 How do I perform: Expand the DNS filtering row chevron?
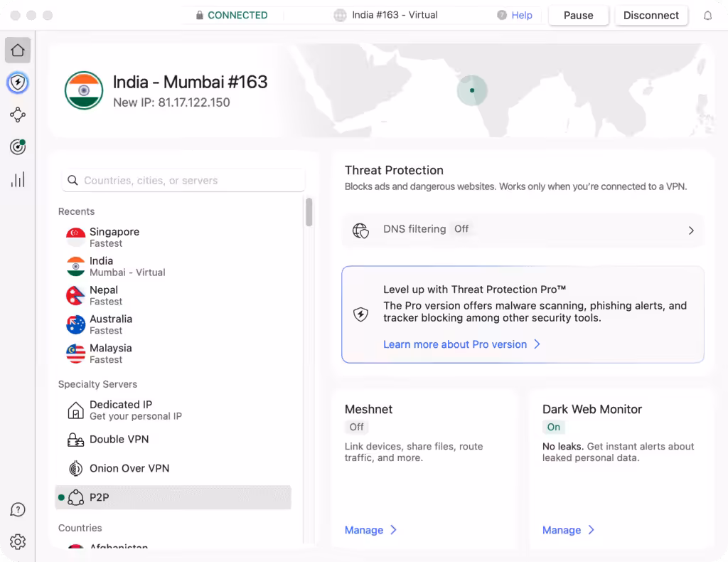coord(690,230)
